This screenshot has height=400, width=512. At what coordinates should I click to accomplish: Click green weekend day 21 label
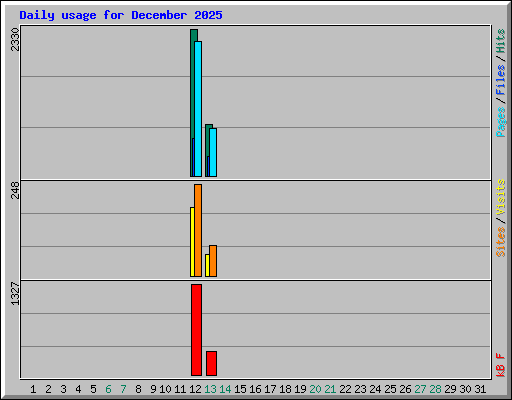point(330,389)
